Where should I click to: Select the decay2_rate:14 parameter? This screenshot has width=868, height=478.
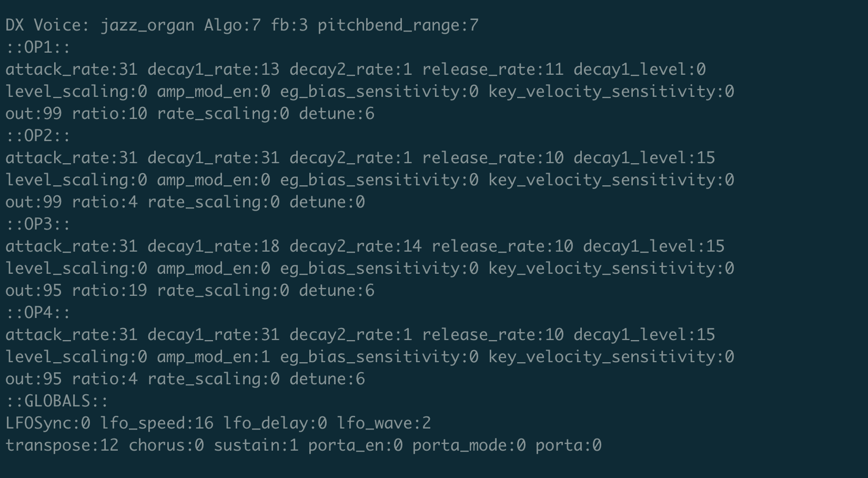click(355, 246)
